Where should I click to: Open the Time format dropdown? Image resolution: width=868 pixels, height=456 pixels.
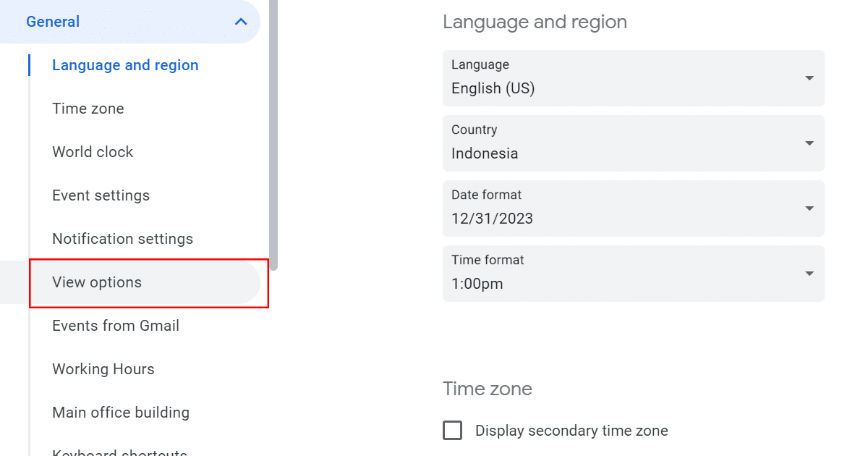(632, 273)
